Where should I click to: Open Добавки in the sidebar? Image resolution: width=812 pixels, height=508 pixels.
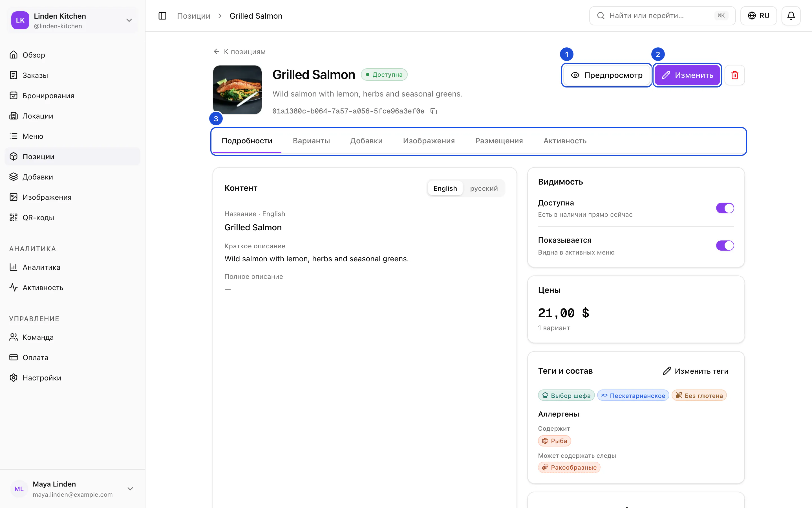[x=72, y=177]
